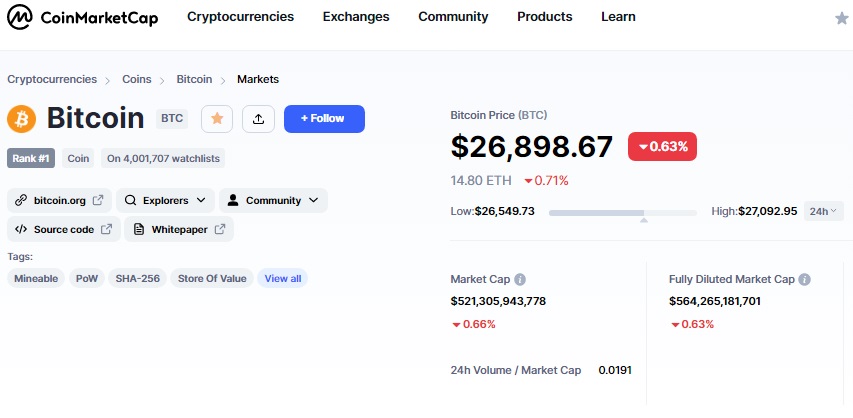This screenshot has height=418, width=853.
Task: Click the share upload icon button
Action: click(258, 119)
